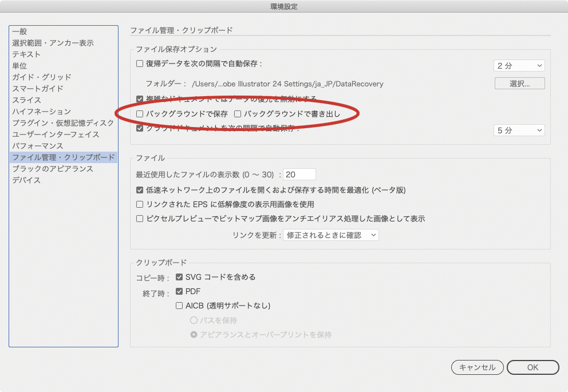Image resolution: width=568 pixels, height=392 pixels.
Task: Select 一般 in the preferences list
Action: pos(19,31)
